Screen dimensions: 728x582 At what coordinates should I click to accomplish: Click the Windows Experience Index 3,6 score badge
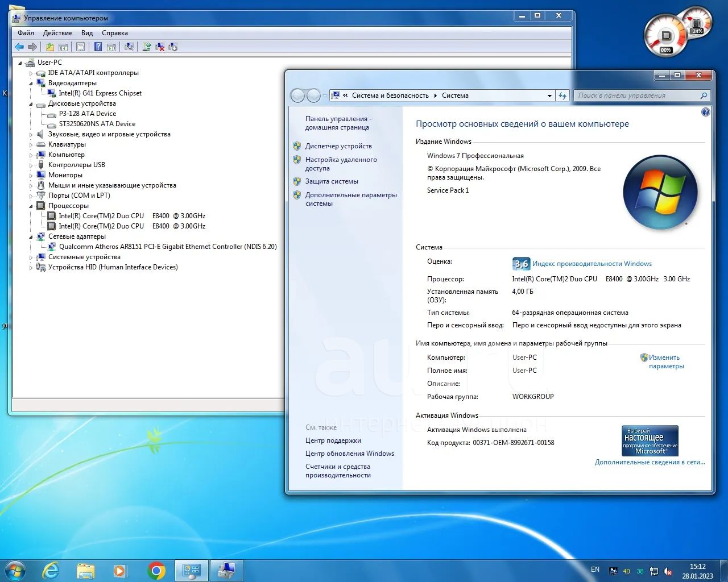click(x=521, y=264)
